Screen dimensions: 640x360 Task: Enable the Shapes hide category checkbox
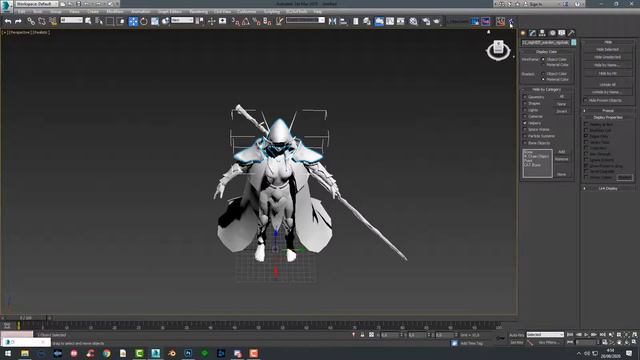(525, 104)
